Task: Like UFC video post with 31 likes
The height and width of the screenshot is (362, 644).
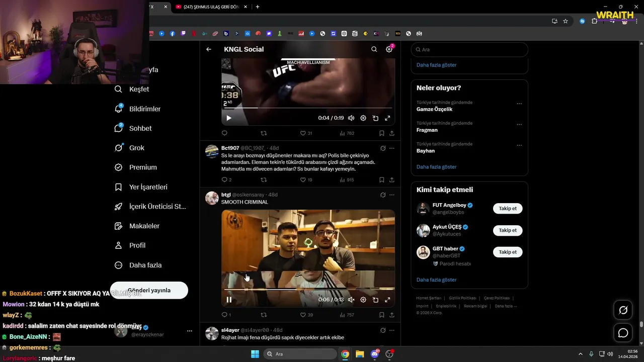Action: tap(306, 133)
